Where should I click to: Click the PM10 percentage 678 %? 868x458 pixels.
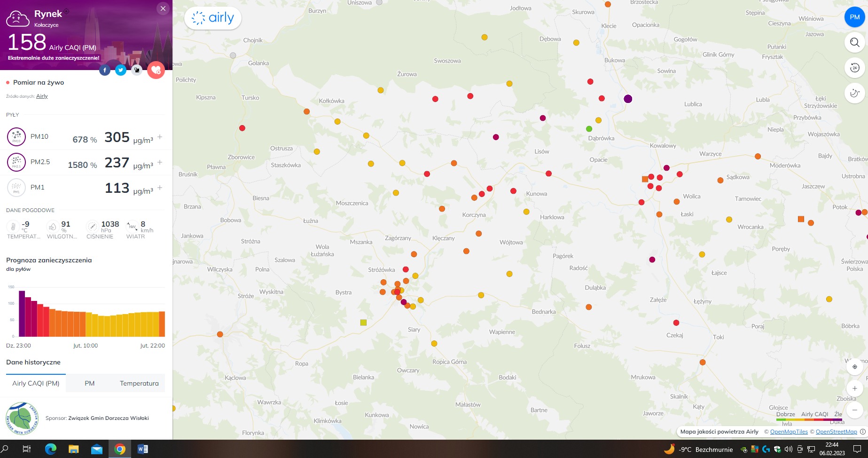[x=85, y=140]
